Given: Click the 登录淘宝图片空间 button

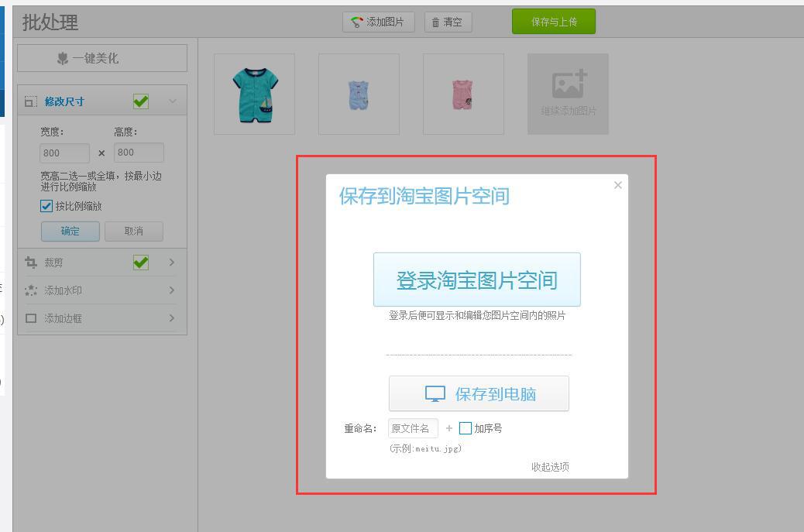Looking at the screenshot, I should [477, 280].
